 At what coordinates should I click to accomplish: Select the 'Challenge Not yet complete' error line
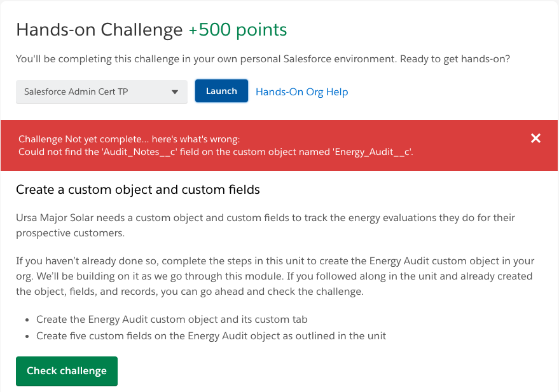pos(129,139)
